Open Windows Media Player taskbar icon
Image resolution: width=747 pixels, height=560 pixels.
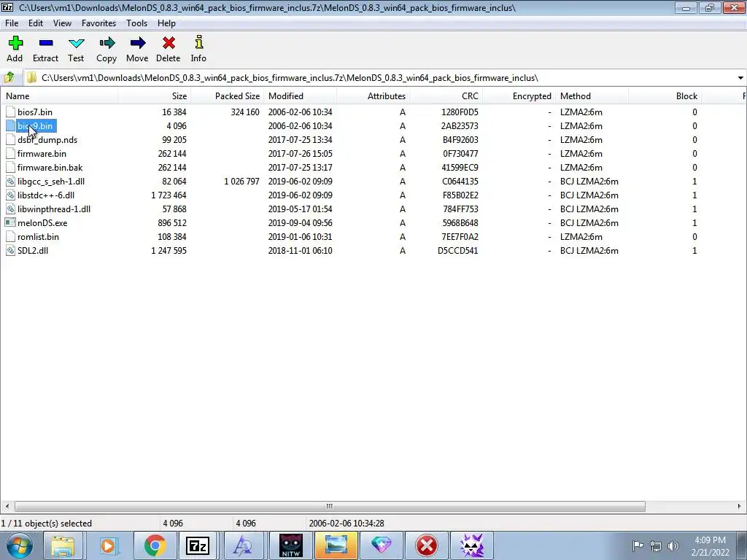pyautogui.click(x=108, y=545)
